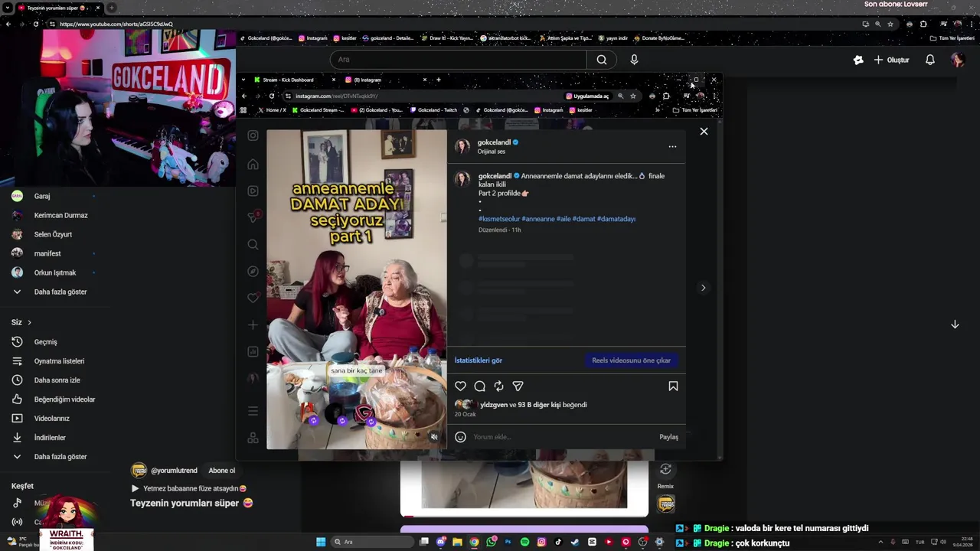Repost the reel using the repost icon
The height and width of the screenshot is (551, 980).
498,386
